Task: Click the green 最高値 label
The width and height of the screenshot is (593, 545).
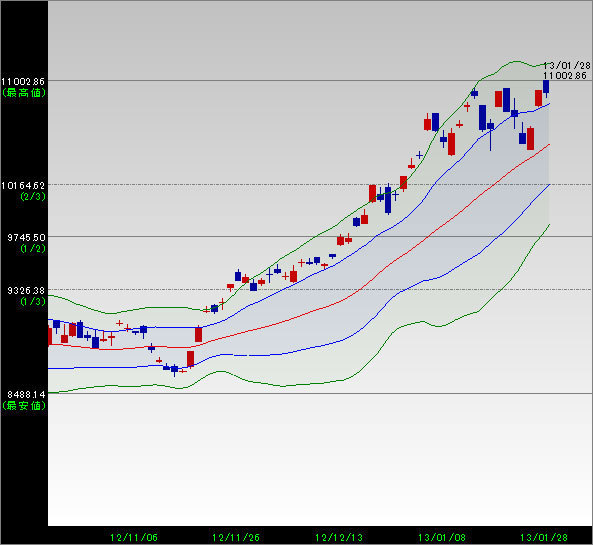Action: click(24, 93)
